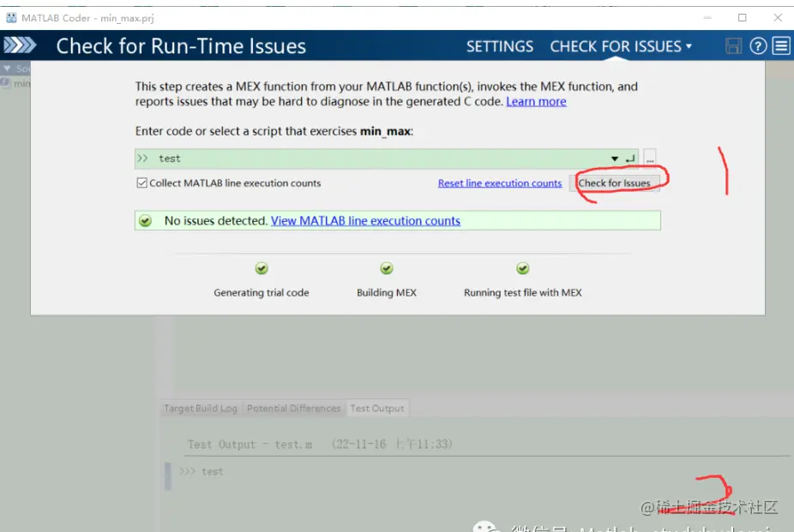Click the >>> test output line

point(201,471)
